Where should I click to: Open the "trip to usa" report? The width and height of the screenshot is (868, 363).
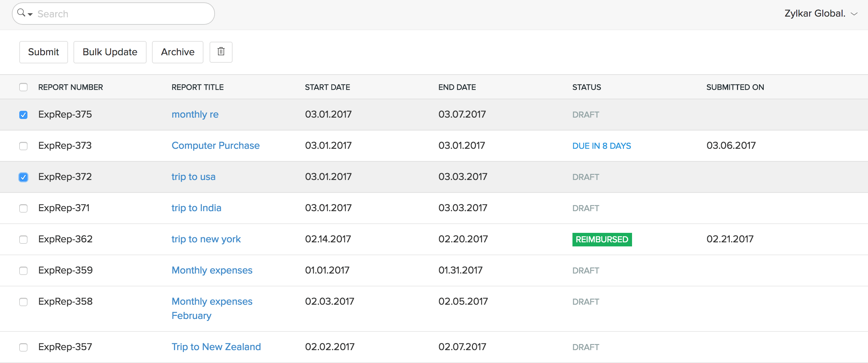[x=193, y=177]
